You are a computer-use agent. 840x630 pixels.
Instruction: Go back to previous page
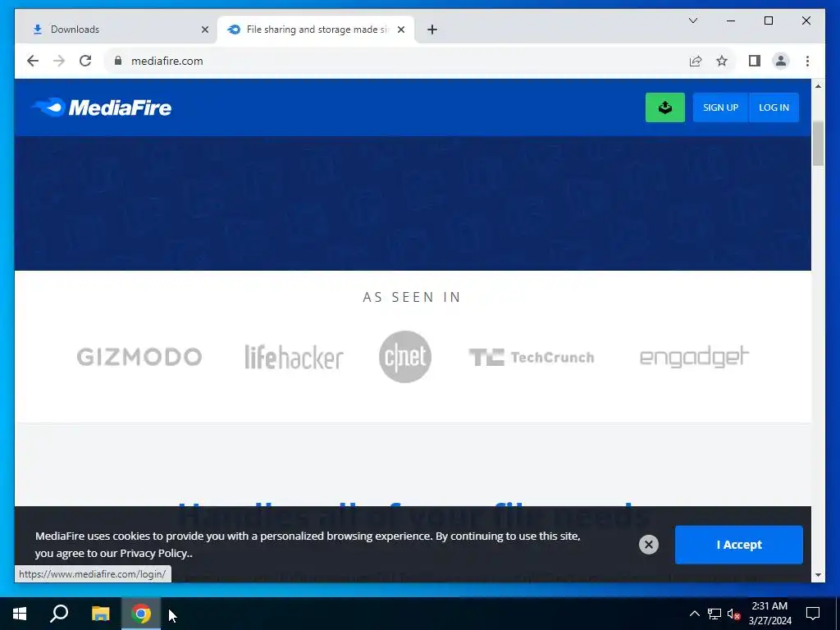pos(33,61)
